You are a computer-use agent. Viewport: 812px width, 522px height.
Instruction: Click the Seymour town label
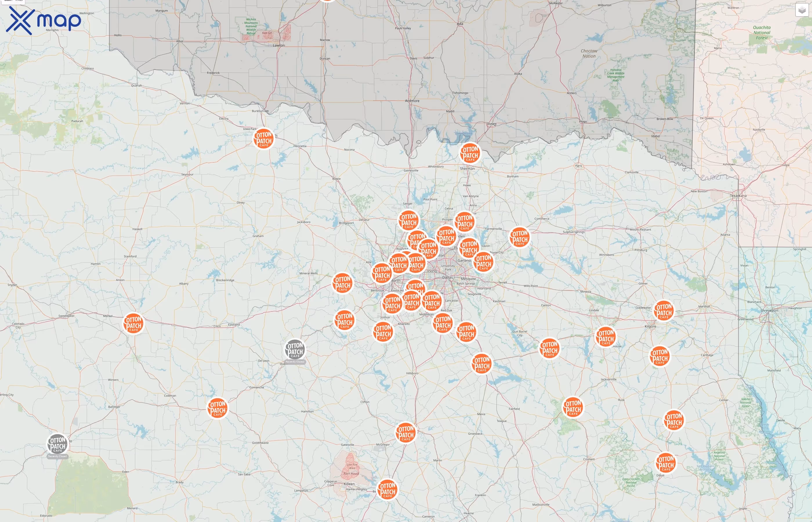click(187, 175)
